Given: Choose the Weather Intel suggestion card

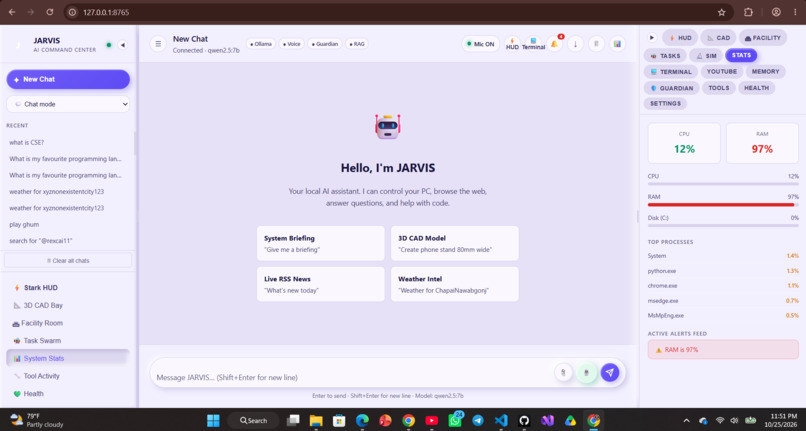Looking at the screenshot, I should tap(454, 284).
